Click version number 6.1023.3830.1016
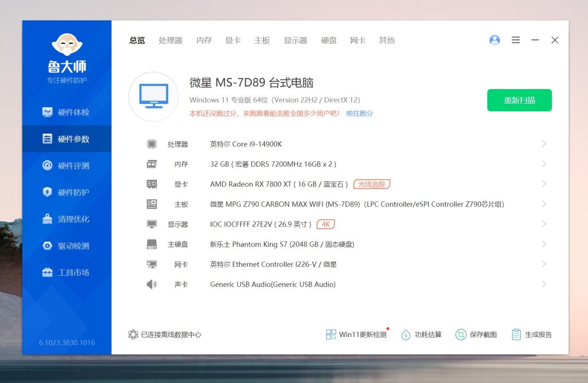The image size is (588, 383). [67, 343]
